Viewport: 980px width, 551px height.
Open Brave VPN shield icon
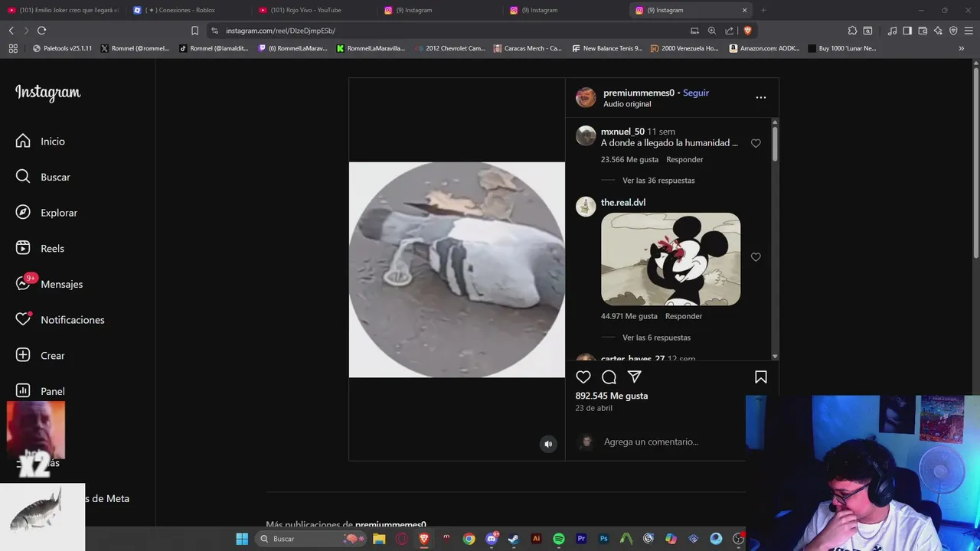coord(953,31)
